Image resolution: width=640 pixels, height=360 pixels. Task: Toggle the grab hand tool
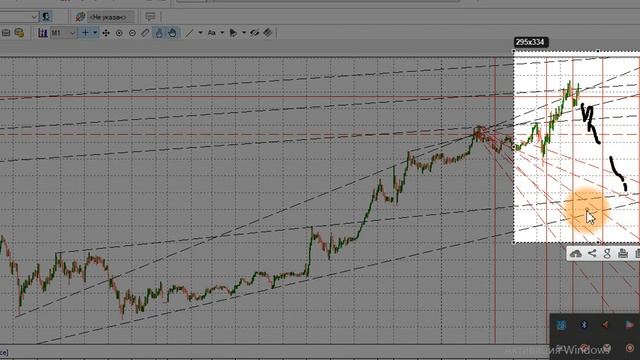point(172,33)
